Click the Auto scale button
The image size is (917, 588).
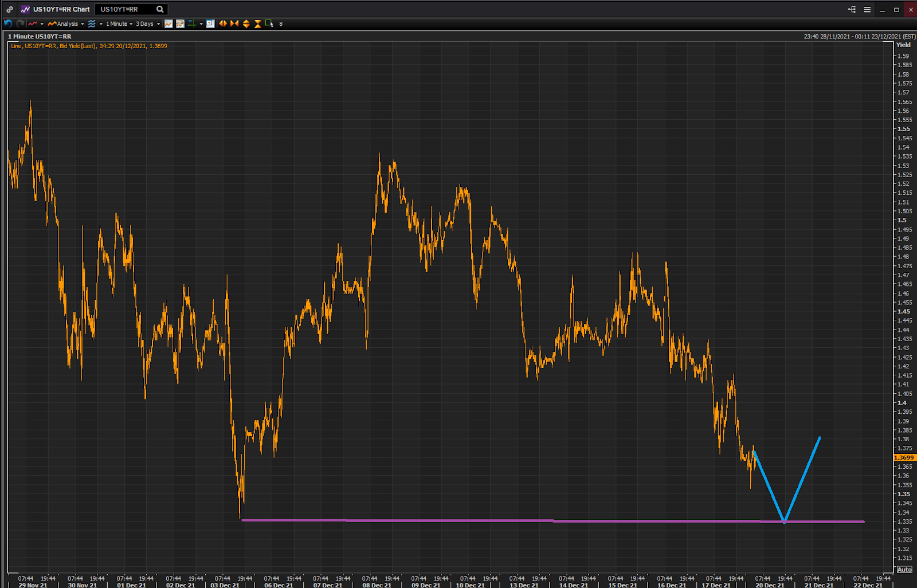click(904, 569)
